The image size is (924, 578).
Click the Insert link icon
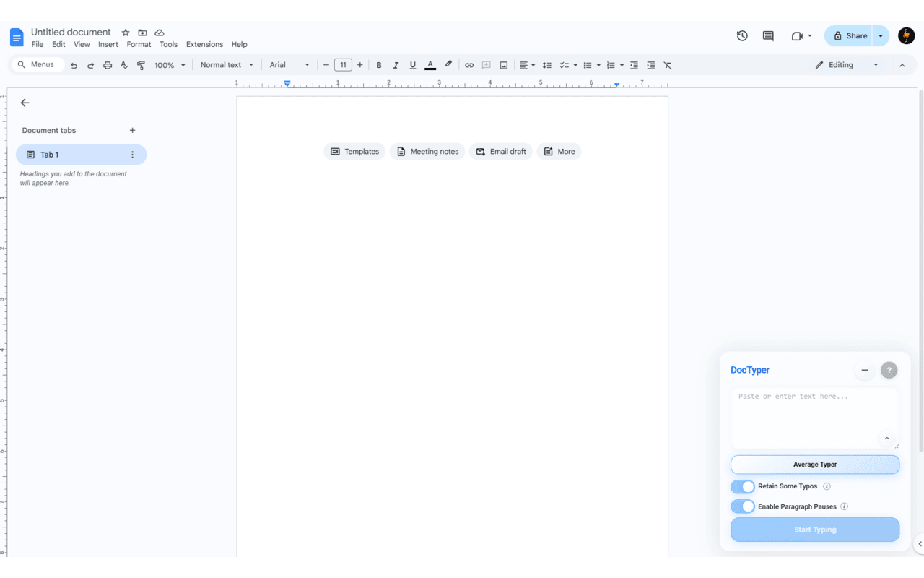click(x=469, y=65)
